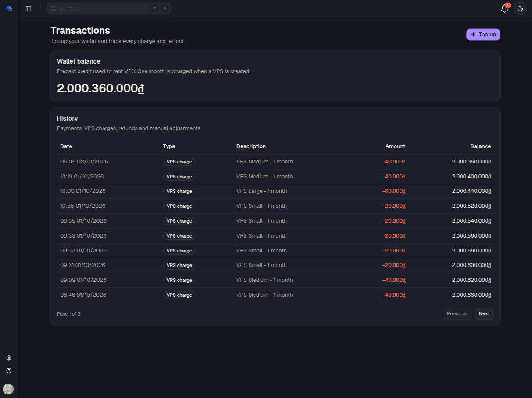Click the History section heading
Screen dimensions: 532x398
coord(68,119)
